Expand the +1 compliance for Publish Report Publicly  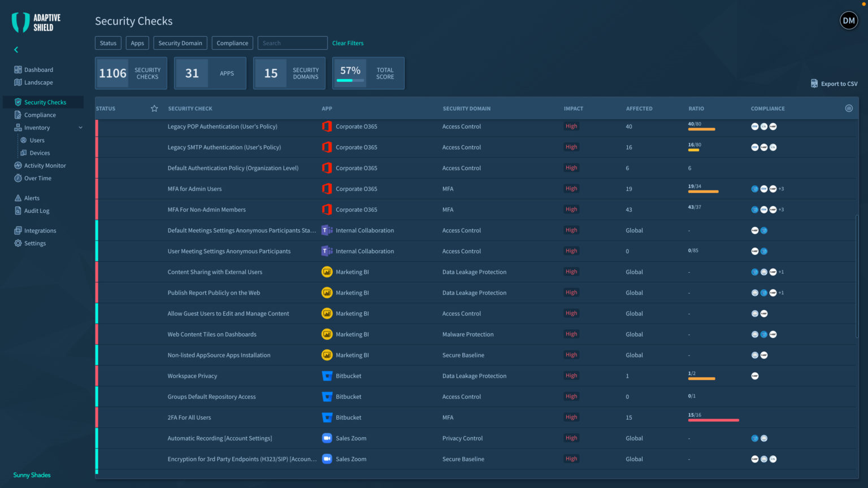781,293
